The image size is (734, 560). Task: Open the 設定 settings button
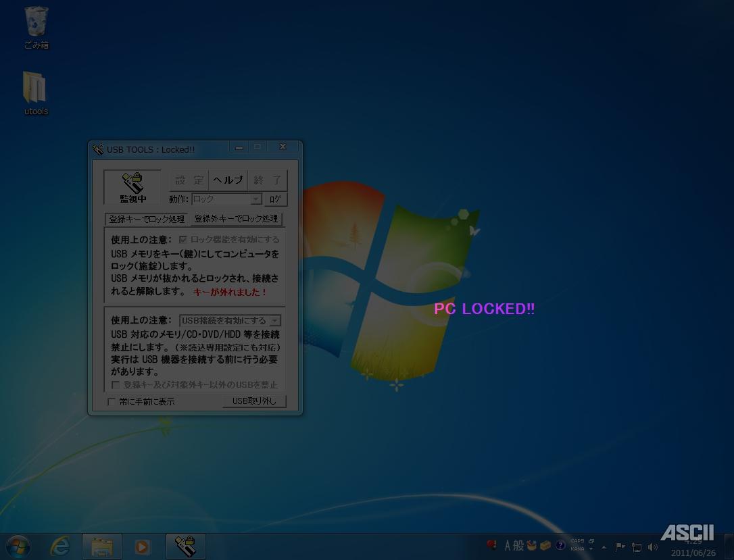189,180
